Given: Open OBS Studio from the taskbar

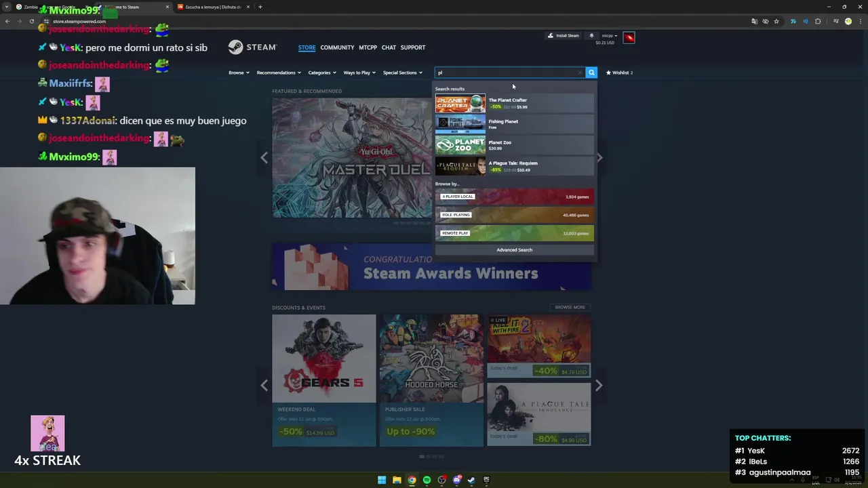Looking at the screenshot, I should point(441,480).
